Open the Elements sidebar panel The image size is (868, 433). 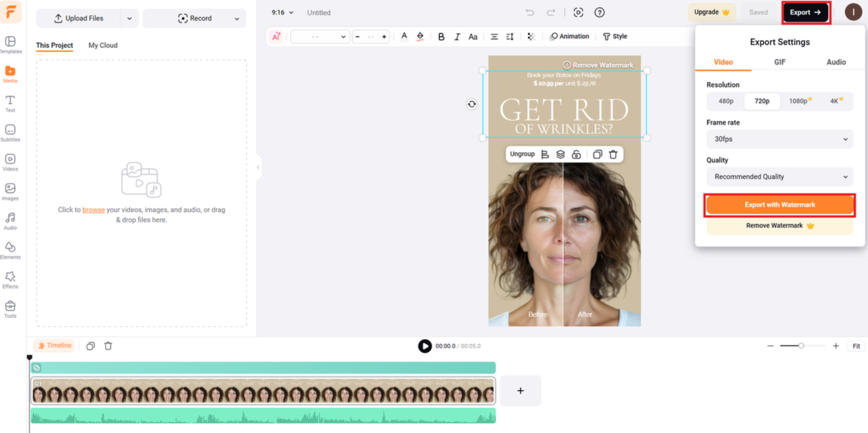[10, 250]
